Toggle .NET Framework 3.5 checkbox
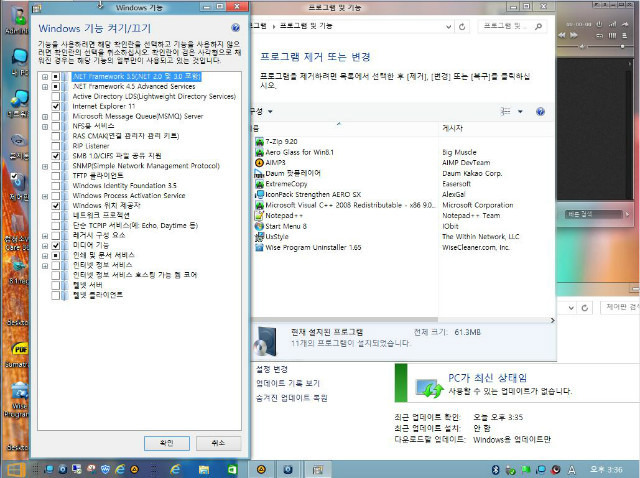640x478 pixels. click(x=56, y=76)
